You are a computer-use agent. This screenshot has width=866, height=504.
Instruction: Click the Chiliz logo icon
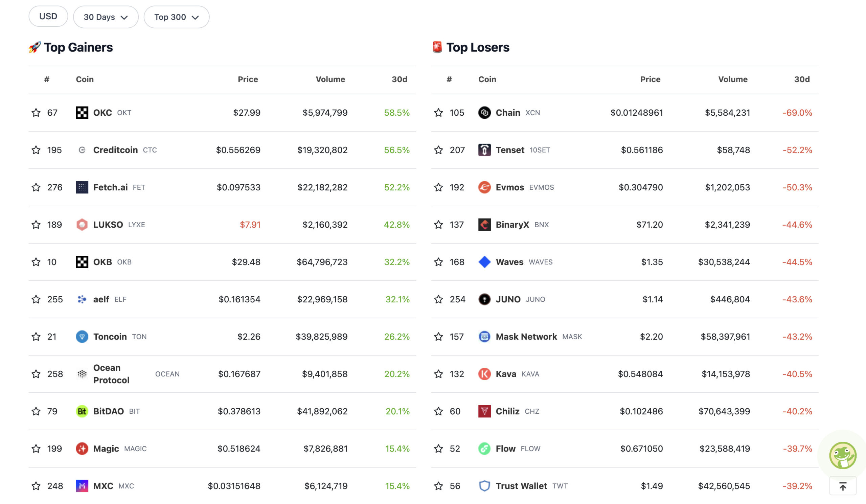pyautogui.click(x=484, y=411)
